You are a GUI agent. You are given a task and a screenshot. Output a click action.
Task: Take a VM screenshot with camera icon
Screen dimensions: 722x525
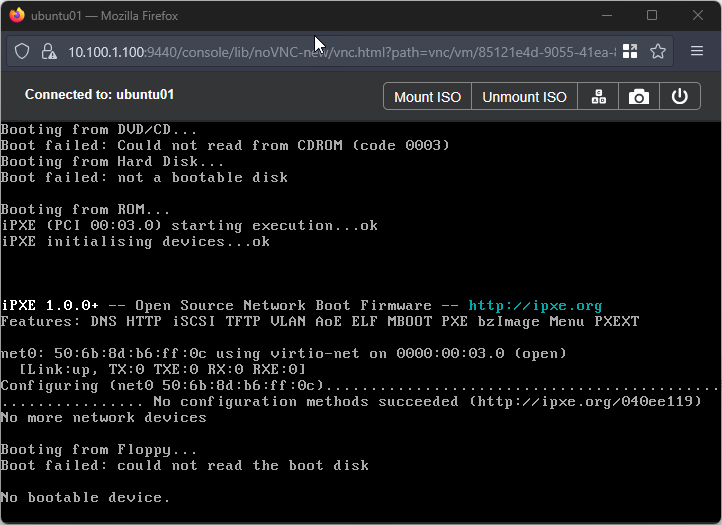coord(639,96)
